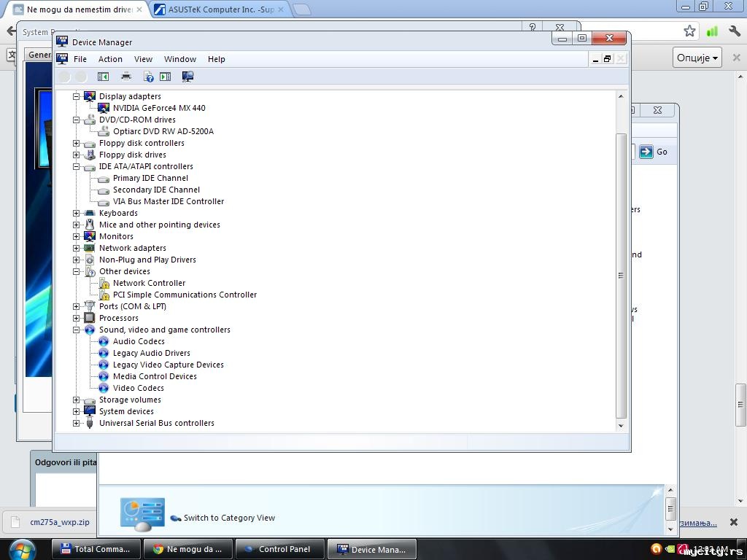The width and height of the screenshot is (747, 560).
Task: Collapse Sound, video and game controllers node
Action: 76,330
